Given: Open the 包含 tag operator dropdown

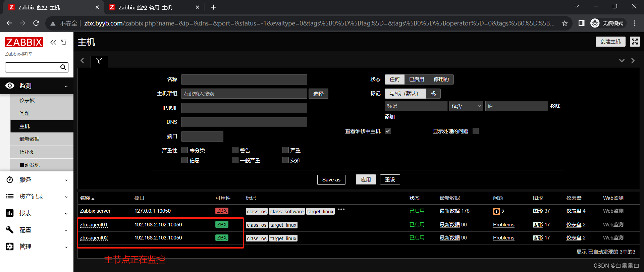Looking at the screenshot, I should coord(466,106).
